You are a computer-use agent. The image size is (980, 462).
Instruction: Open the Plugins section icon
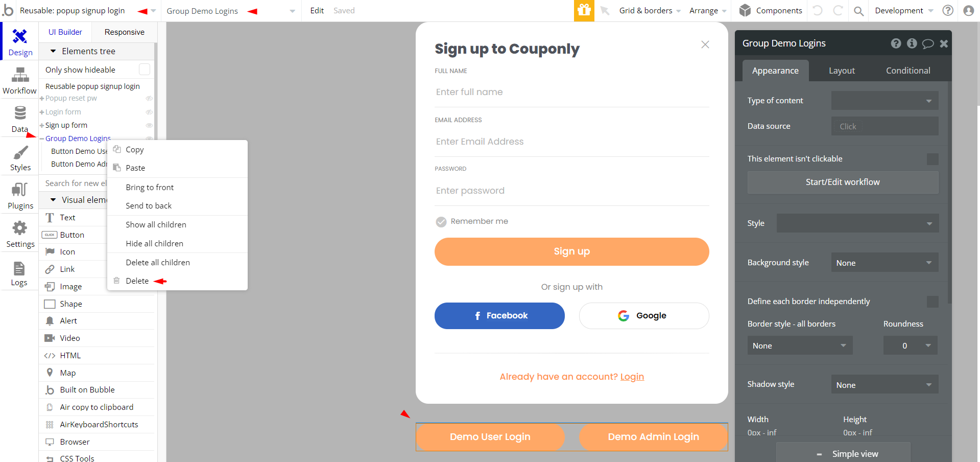[19, 190]
